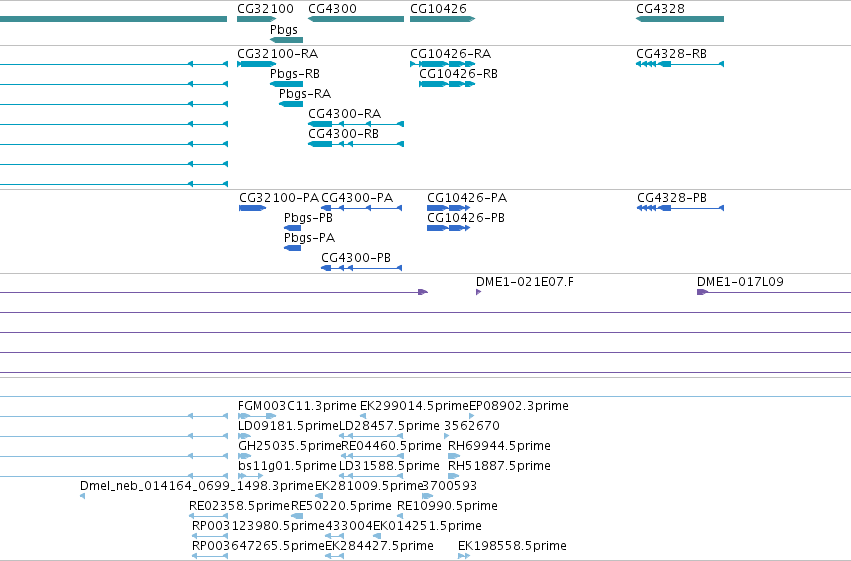The height and width of the screenshot is (561, 851).
Task: Select the CG10426 gene label
Action: pos(438,9)
